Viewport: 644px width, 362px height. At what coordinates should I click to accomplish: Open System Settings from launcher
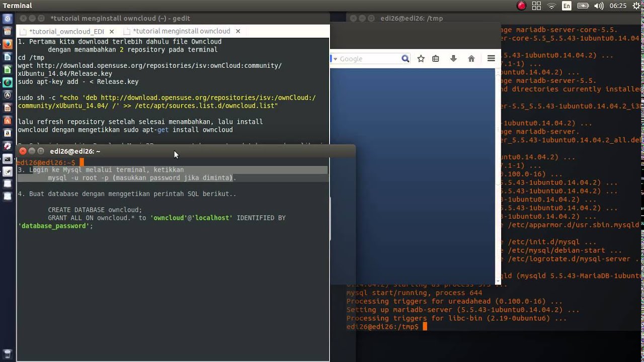pos(7,146)
